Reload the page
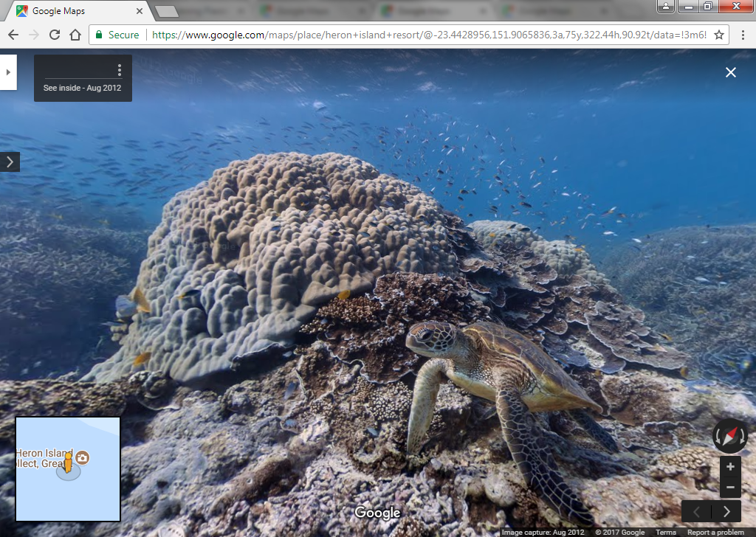This screenshot has width=756, height=537. click(x=55, y=35)
